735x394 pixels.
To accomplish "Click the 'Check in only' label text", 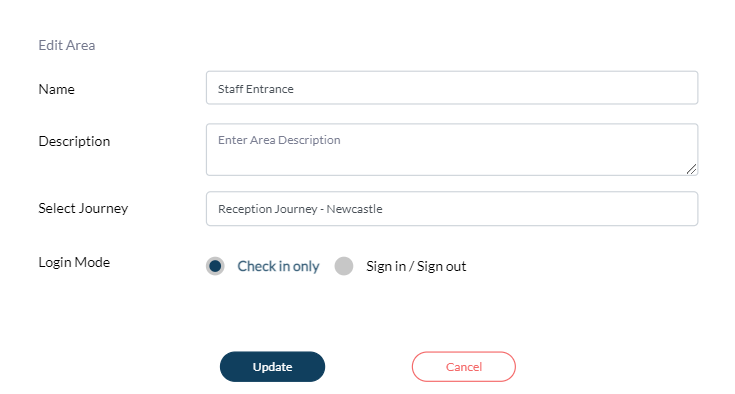I will click(278, 266).
